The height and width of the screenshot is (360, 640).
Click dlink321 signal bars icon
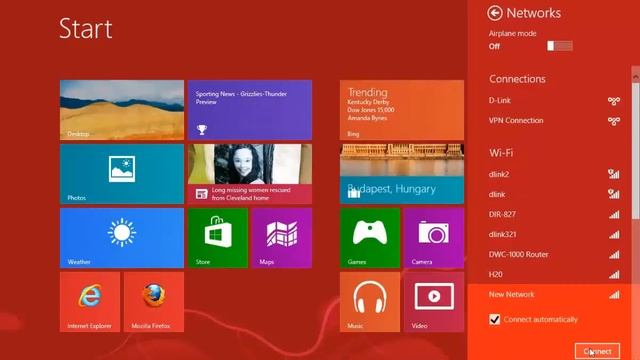tap(614, 234)
